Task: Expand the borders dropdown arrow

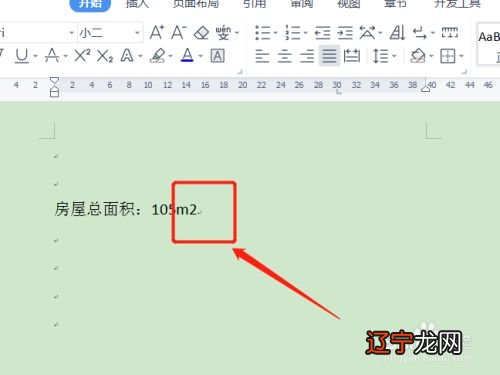Action: [x=461, y=56]
